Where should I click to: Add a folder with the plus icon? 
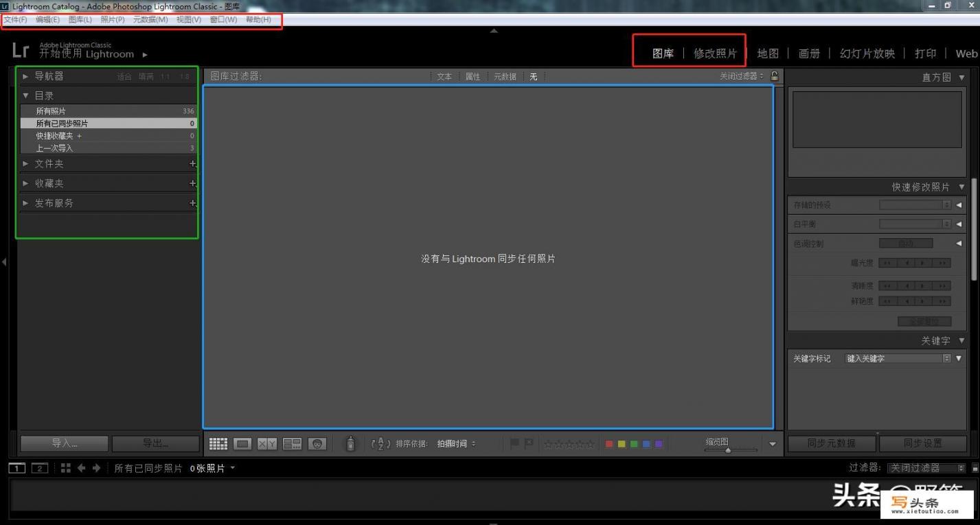(192, 164)
